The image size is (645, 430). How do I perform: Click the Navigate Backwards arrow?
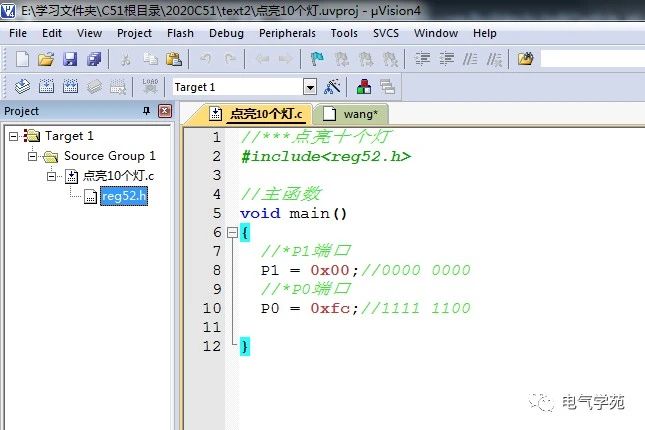[262, 59]
